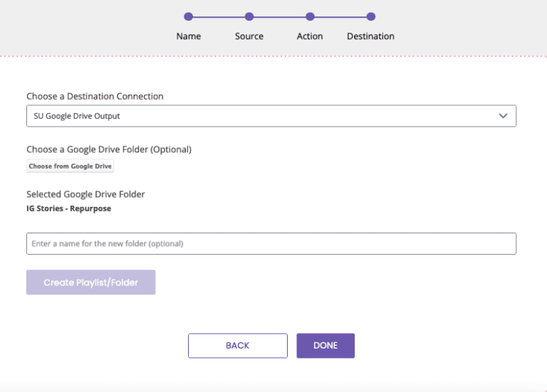Image resolution: width=547 pixels, height=392 pixels.
Task: Click the Name step dot in progress bar
Action: pos(188,16)
